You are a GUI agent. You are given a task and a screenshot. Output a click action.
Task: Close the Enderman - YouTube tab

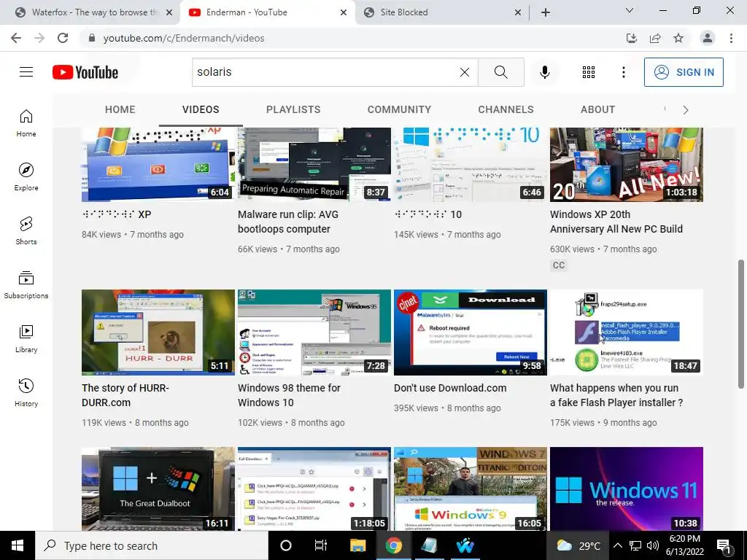click(x=344, y=13)
